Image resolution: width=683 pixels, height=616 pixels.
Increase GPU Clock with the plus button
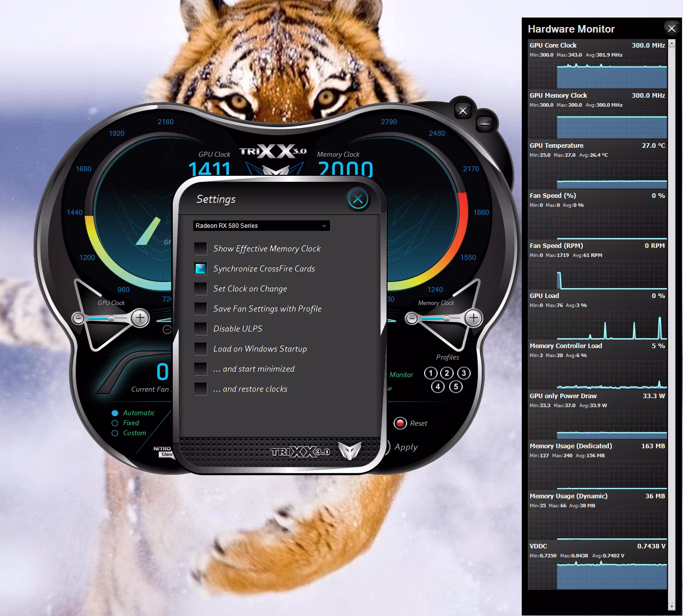tap(140, 318)
